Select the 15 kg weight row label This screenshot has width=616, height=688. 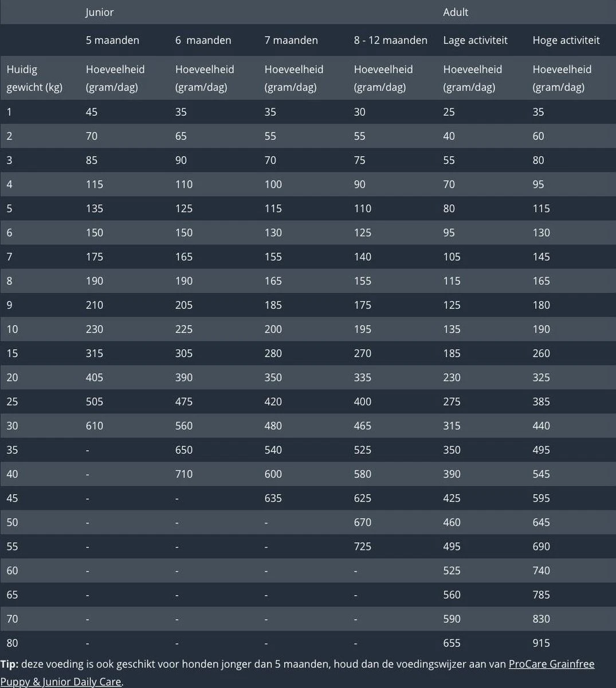12,353
